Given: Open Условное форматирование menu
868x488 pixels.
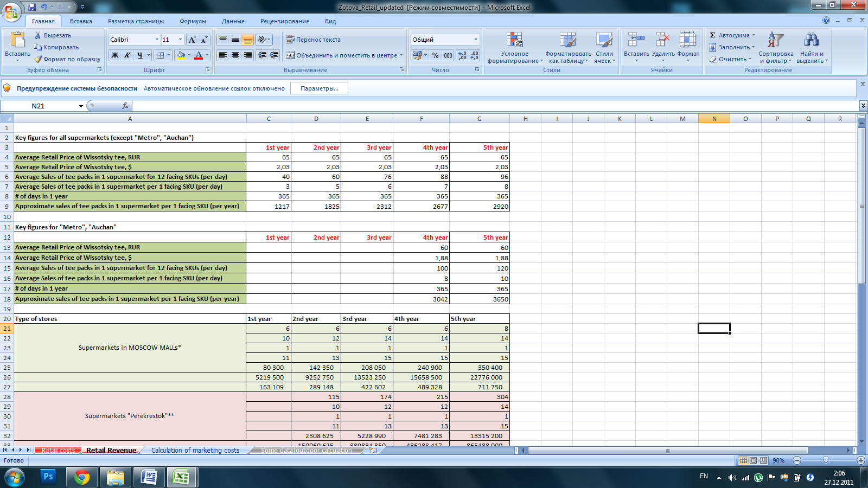Looking at the screenshot, I should 515,48.
